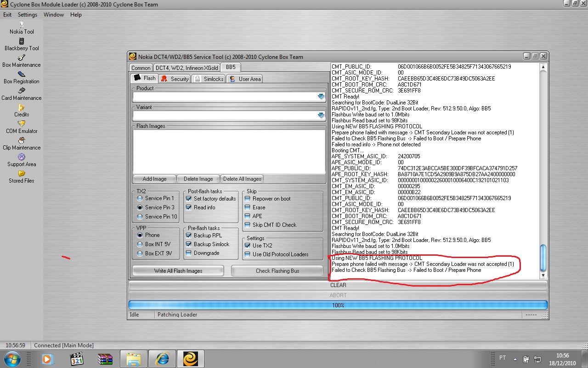Open the Exit menu
588x368 pixels.
pos(7,15)
